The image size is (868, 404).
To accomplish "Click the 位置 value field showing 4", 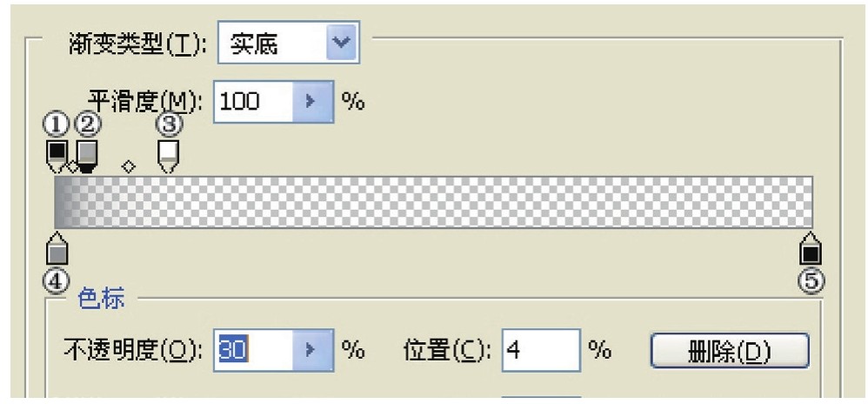I will [538, 349].
